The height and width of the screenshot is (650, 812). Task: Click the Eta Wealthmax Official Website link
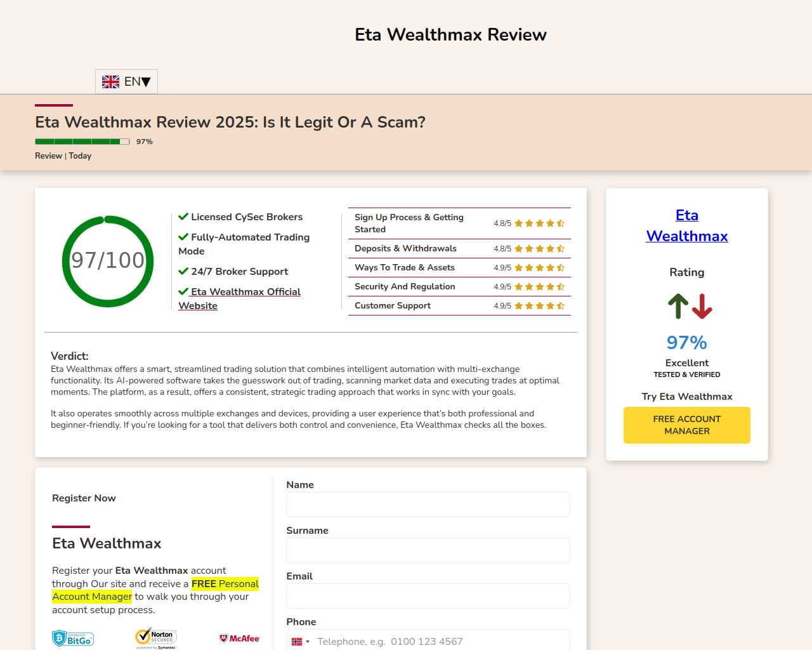tap(239, 298)
